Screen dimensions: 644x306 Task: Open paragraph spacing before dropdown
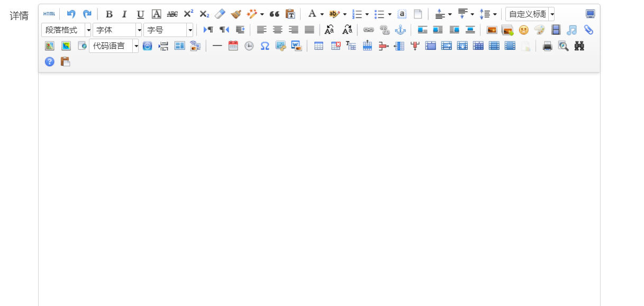tap(450, 14)
